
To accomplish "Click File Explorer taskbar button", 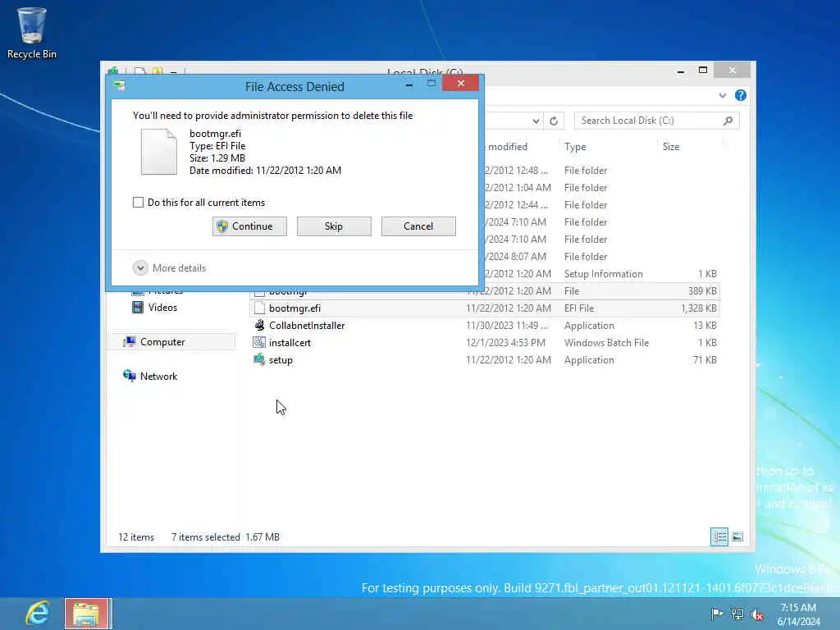I will pos(89,614).
